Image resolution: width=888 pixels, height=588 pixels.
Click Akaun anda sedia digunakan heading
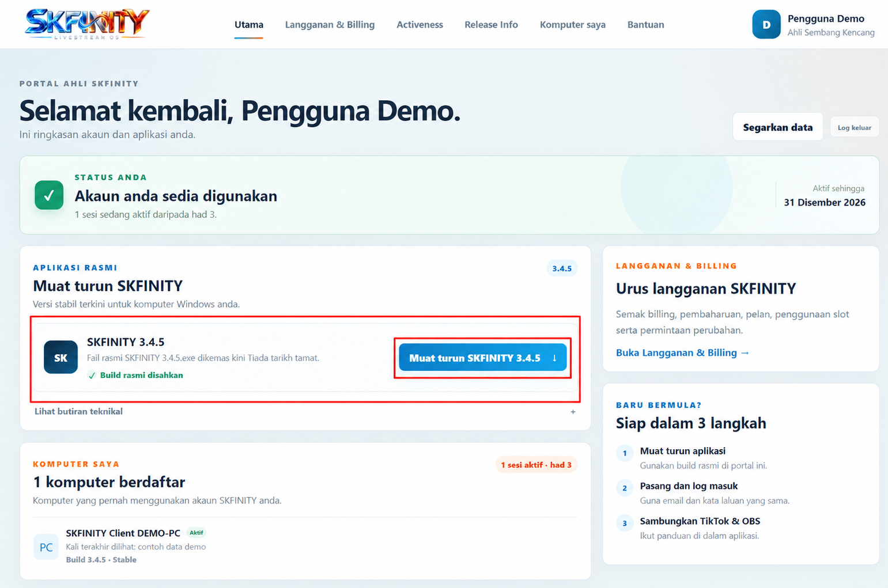click(176, 196)
